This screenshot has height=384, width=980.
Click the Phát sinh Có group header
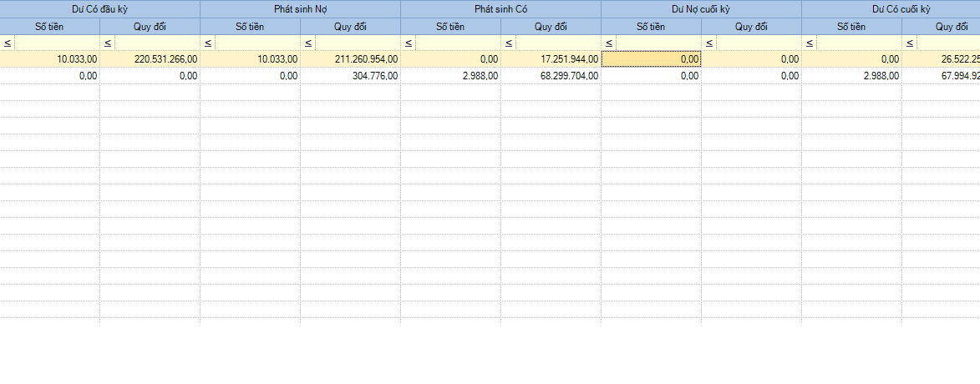pyautogui.click(x=500, y=9)
